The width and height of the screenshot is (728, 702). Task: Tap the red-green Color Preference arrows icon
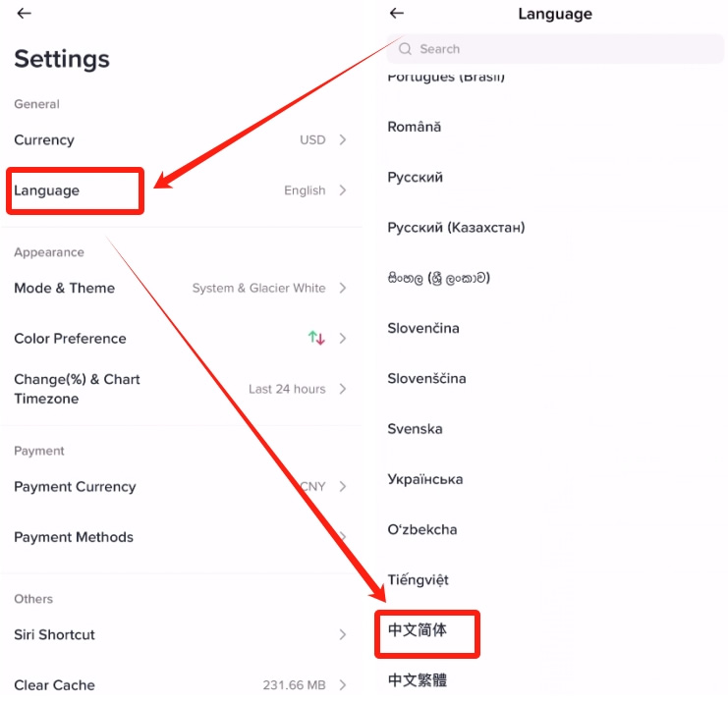pyautogui.click(x=316, y=338)
